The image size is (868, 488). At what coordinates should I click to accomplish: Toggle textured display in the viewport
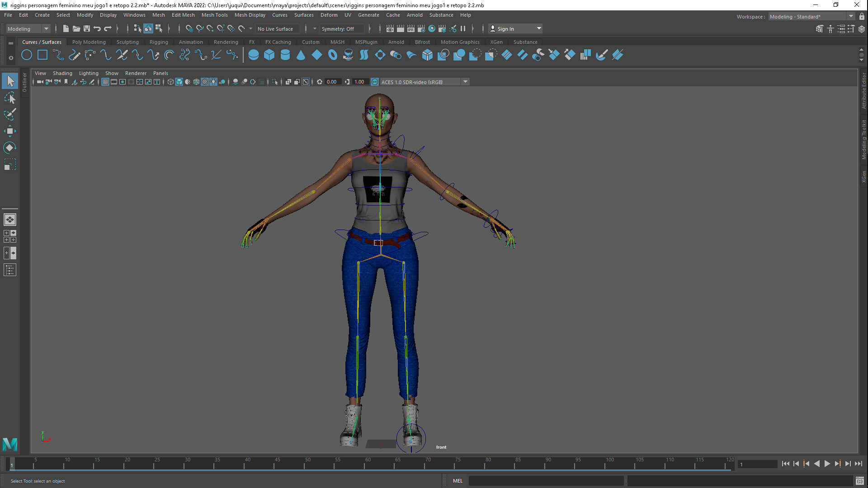pyautogui.click(x=205, y=82)
